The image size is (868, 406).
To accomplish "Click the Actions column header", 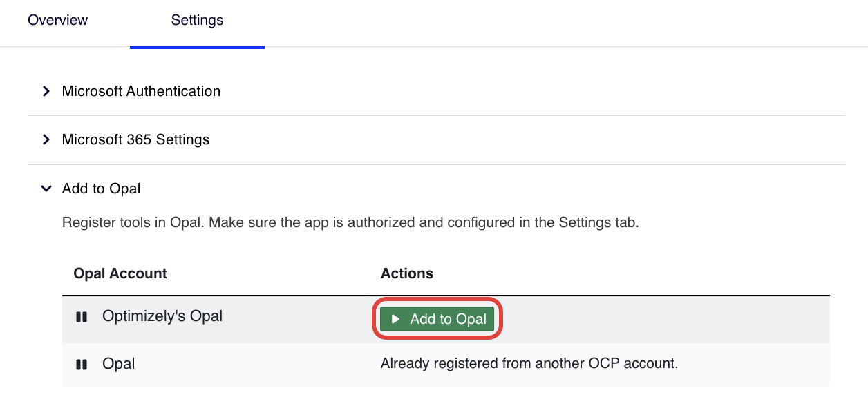I will (407, 273).
